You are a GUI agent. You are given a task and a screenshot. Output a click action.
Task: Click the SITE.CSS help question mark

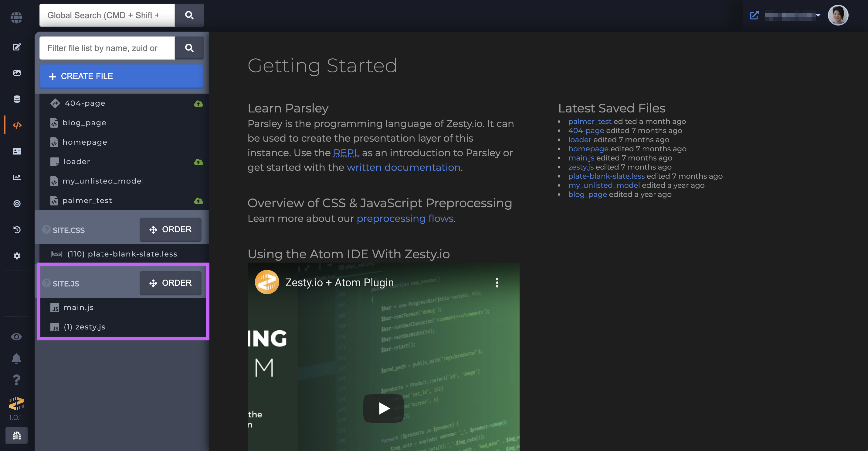(x=46, y=230)
